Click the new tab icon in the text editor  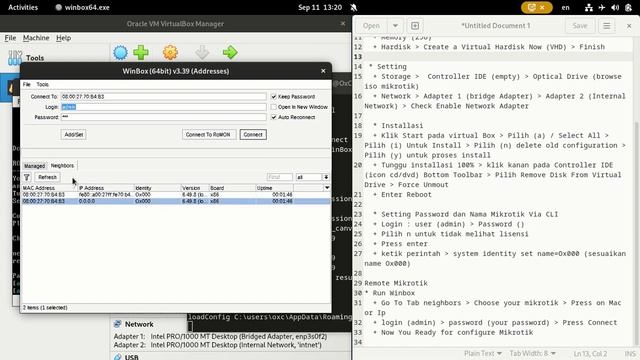coord(415,26)
